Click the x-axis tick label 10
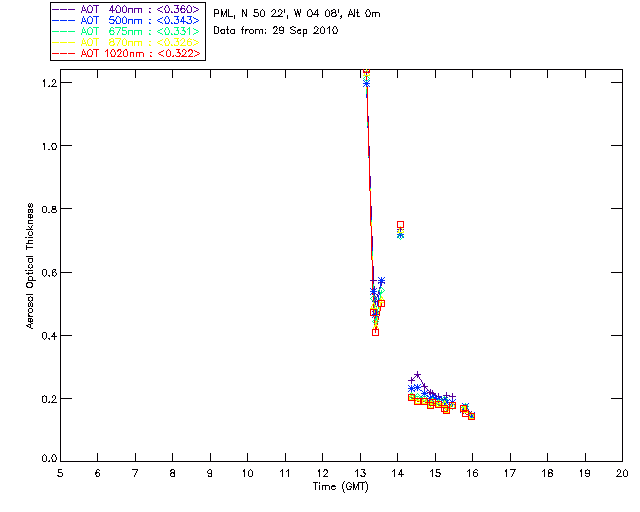Image resolution: width=640 pixels, height=512 pixels. (x=247, y=473)
